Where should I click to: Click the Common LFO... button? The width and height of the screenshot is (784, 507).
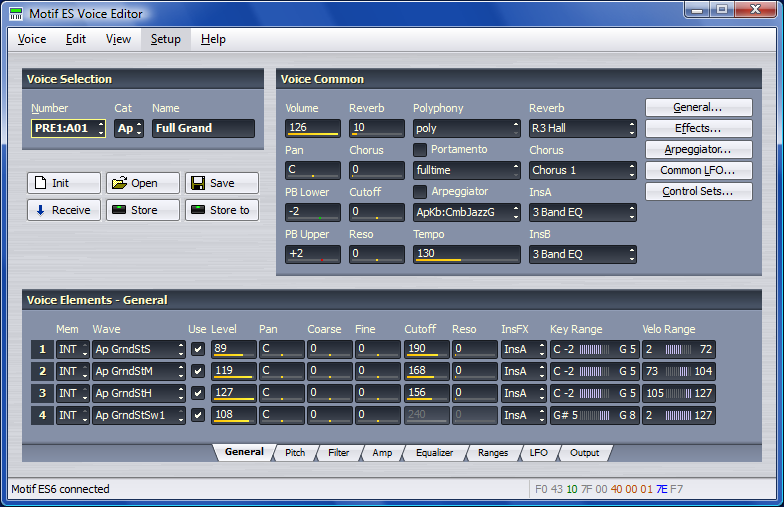coord(698,170)
